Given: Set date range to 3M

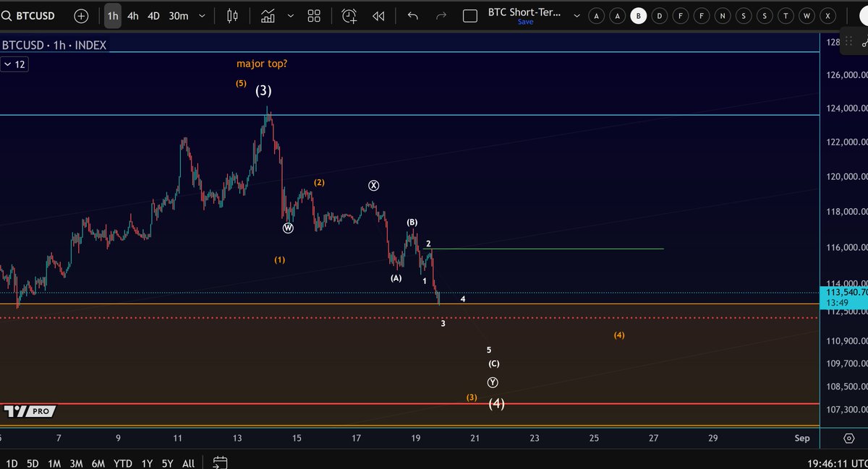Looking at the screenshot, I should click(x=76, y=462).
